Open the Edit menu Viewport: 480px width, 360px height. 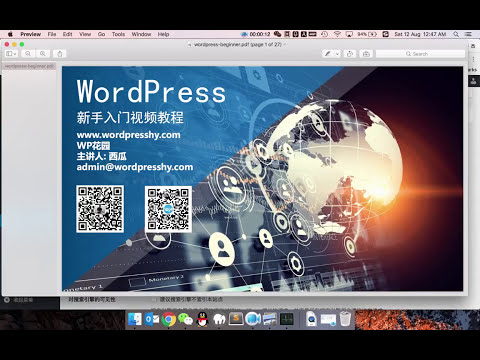[68, 34]
